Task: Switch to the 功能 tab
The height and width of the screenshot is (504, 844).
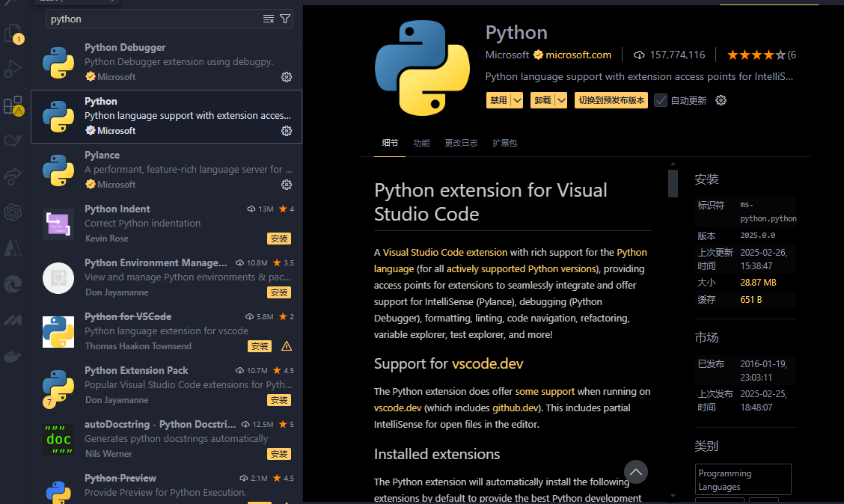Action: click(x=421, y=143)
